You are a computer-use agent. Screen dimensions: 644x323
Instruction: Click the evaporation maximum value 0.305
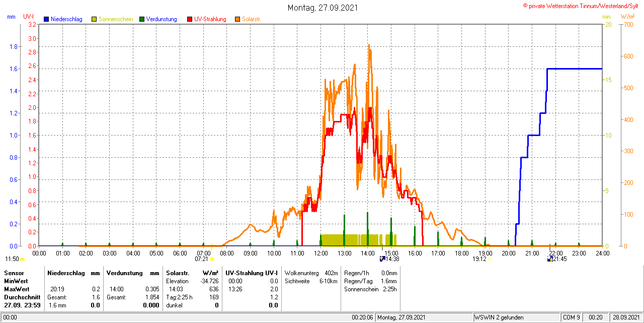(x=152, y=289)
